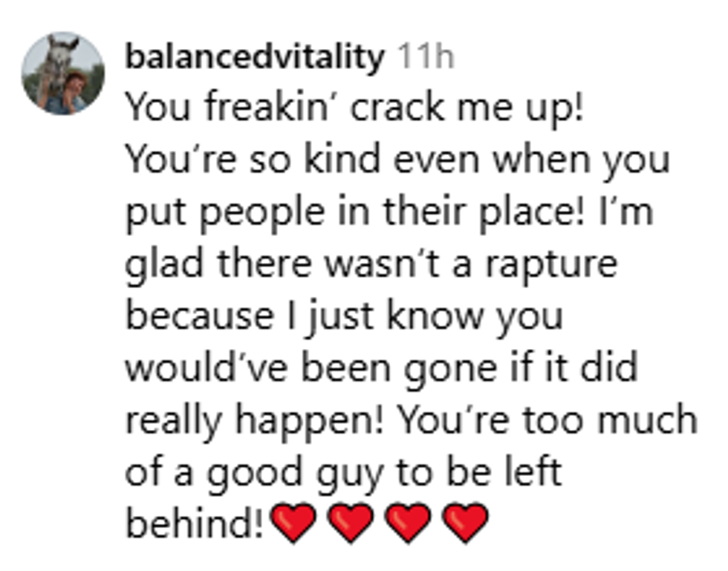Click the first red heart emoji
This screenshot has height=571, width=728.
(293, 523)
